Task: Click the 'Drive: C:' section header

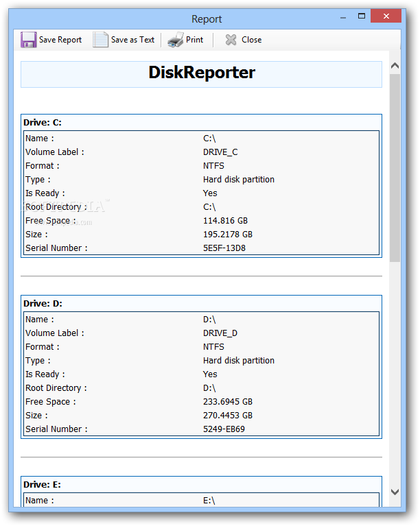Action: click(43, 123)
